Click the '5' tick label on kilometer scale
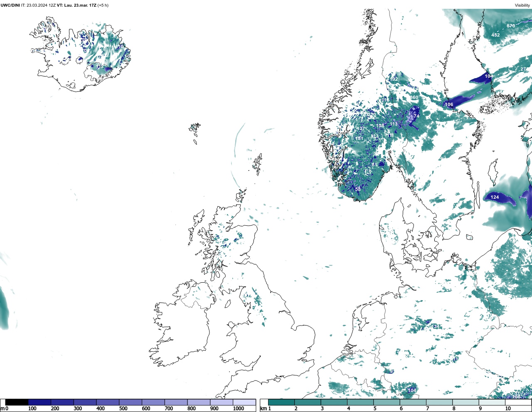The height and width of the screenshot is (412, 532). pyautogui.click(x=375, y=409)
